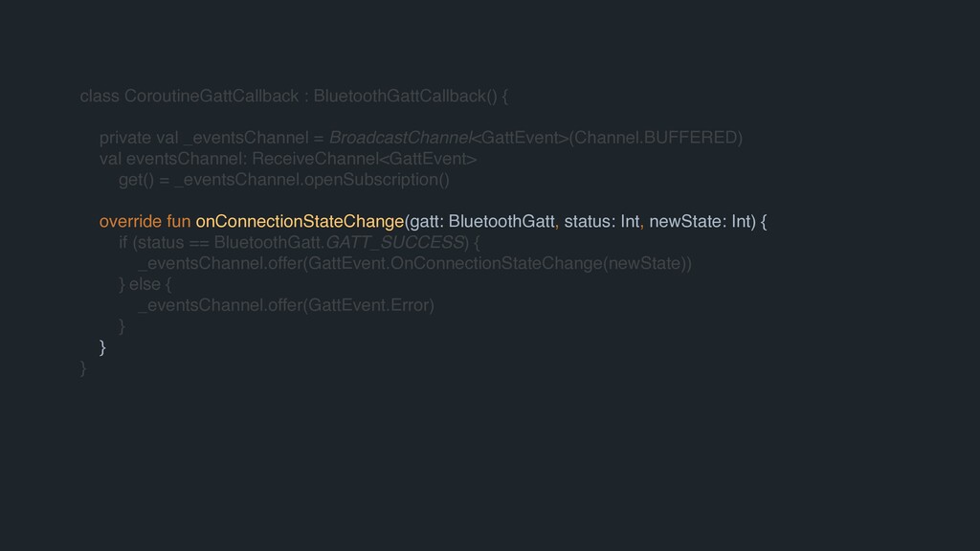Click the italic GATT_SUCCESS constant
The height and width of the screenshot is (551, 980).
coord(394,242)
